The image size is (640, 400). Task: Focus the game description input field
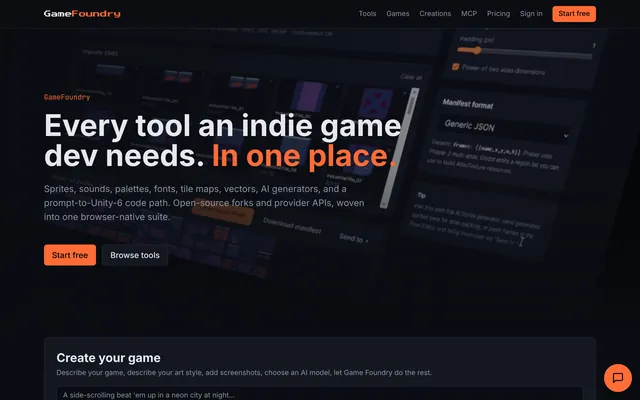320,394
